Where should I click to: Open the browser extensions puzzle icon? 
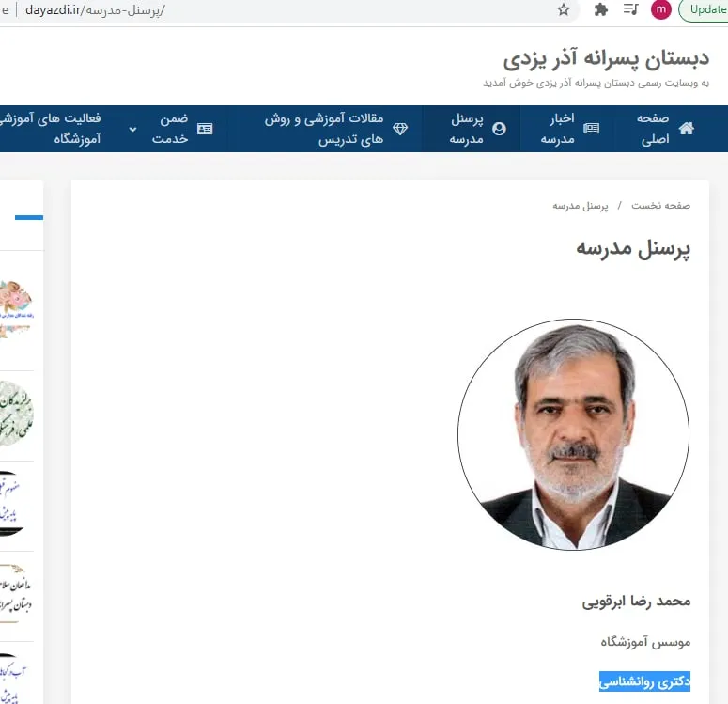point(601,9)
